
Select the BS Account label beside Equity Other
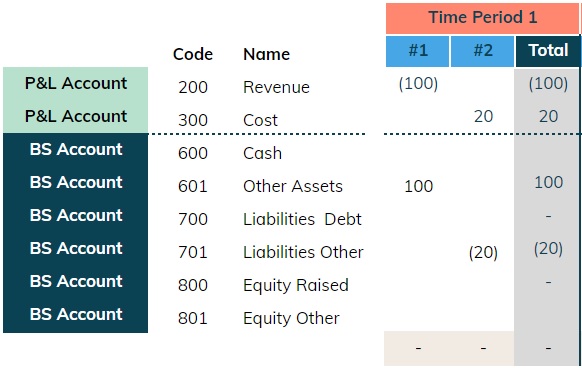click(76, 315)
